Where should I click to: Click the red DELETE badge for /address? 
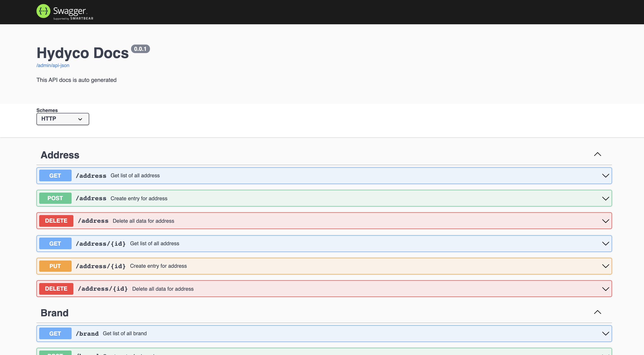56,221
